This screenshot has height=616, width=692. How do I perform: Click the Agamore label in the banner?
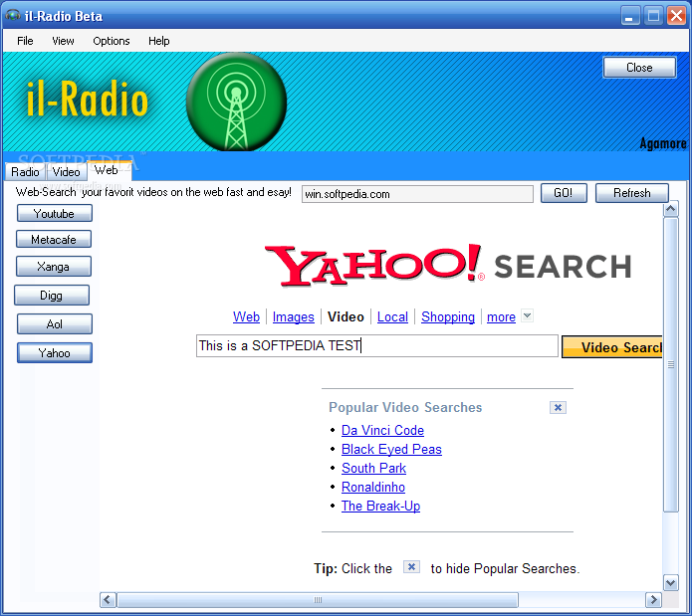pyautogui.click(x=663, y=143)
